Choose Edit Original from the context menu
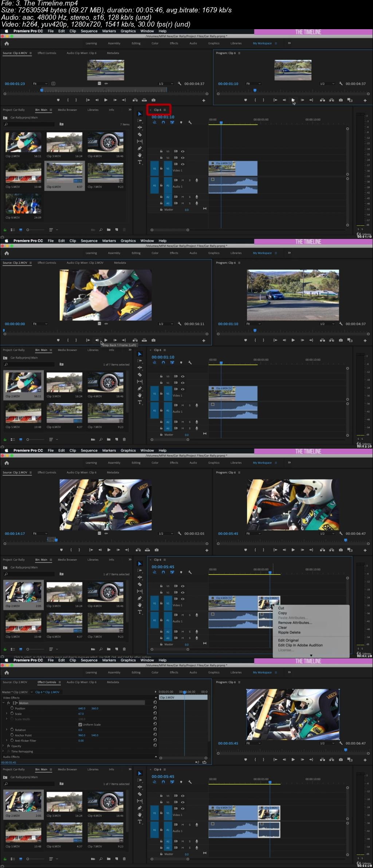Screen dimensions: 373x868 [288, 640]
